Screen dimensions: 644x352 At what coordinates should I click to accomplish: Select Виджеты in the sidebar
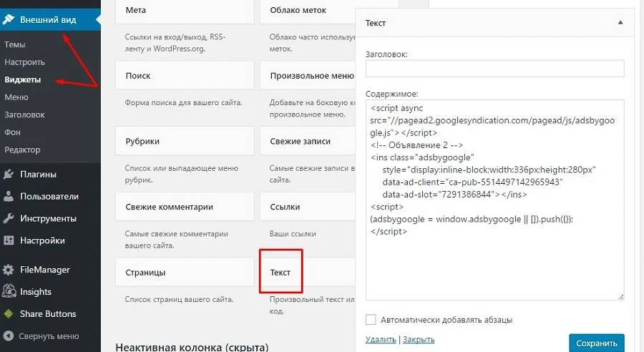pyautogui.click(x=23, y=79)
